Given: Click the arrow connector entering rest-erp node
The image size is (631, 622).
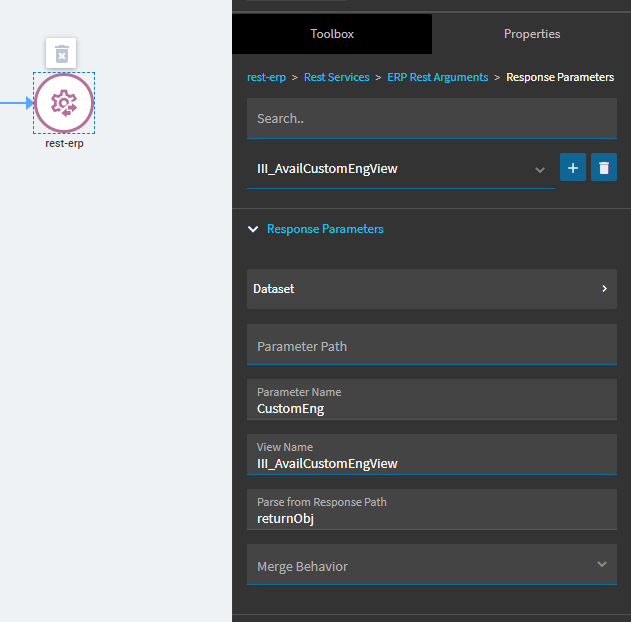Looking at the screenshot, I should (x=17, y=103).
